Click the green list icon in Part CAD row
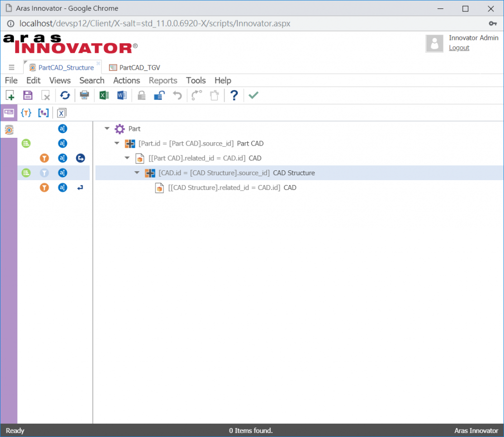The width and height of the screenshot is (504, 437). point(26,143)
